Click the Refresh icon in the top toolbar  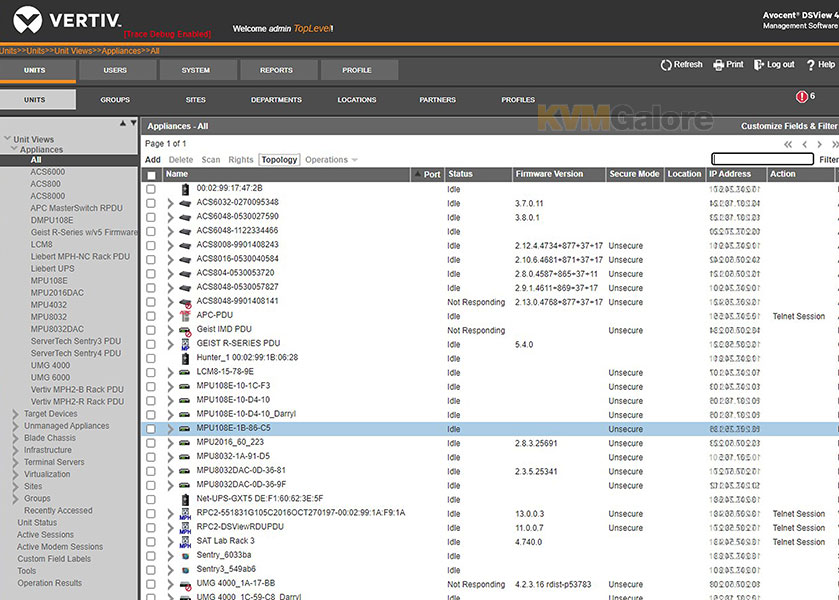point(666,65)
